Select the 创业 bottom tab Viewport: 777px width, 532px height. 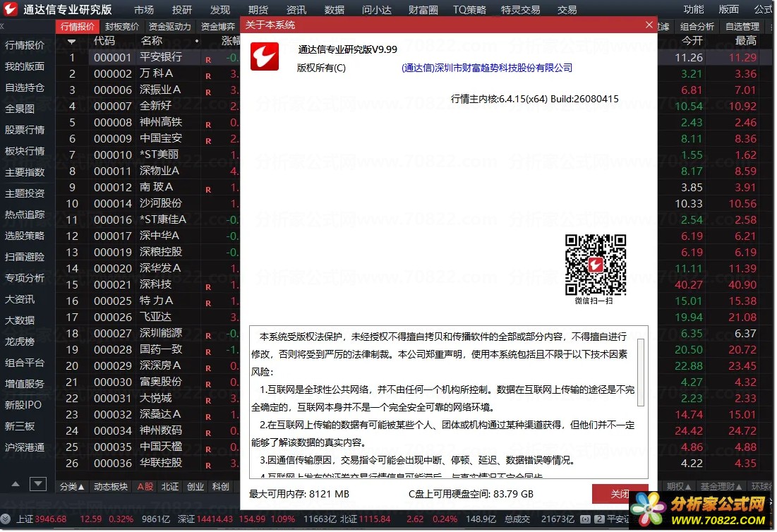[x=195, y=487]
